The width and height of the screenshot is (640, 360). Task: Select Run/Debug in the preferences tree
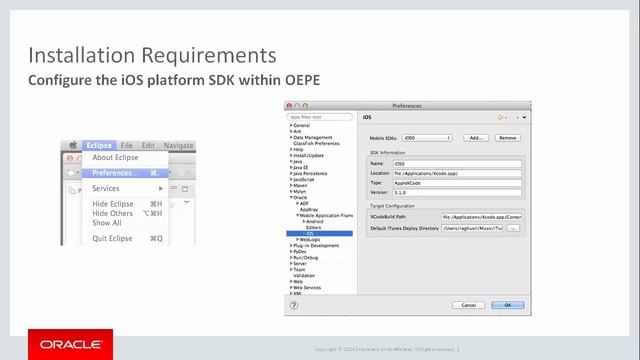coord(305,258)
